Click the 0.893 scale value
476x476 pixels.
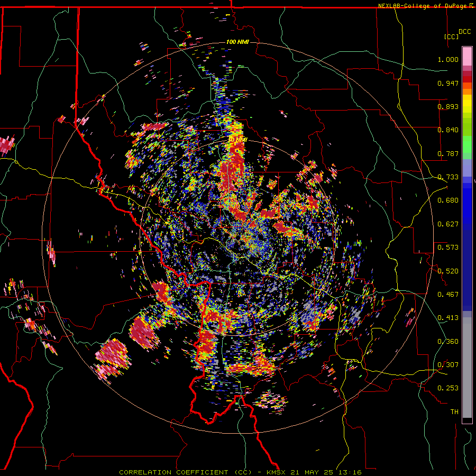pos(448,106)
